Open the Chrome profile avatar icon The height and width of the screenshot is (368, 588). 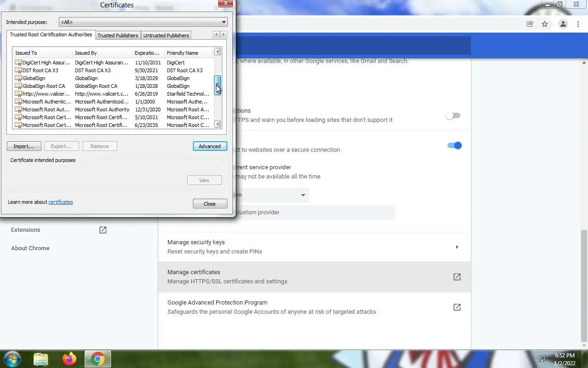pyautogui.click(x=563, y=24)
